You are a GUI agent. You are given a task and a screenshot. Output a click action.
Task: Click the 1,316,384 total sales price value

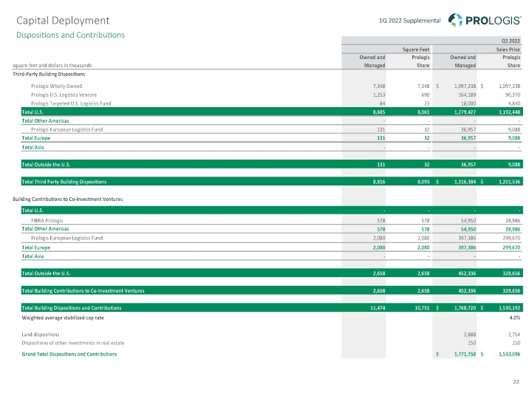[x=465, y=182]
